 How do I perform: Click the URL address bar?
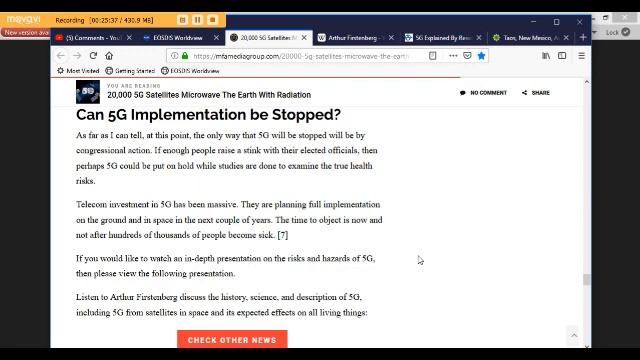click(301, 56)
